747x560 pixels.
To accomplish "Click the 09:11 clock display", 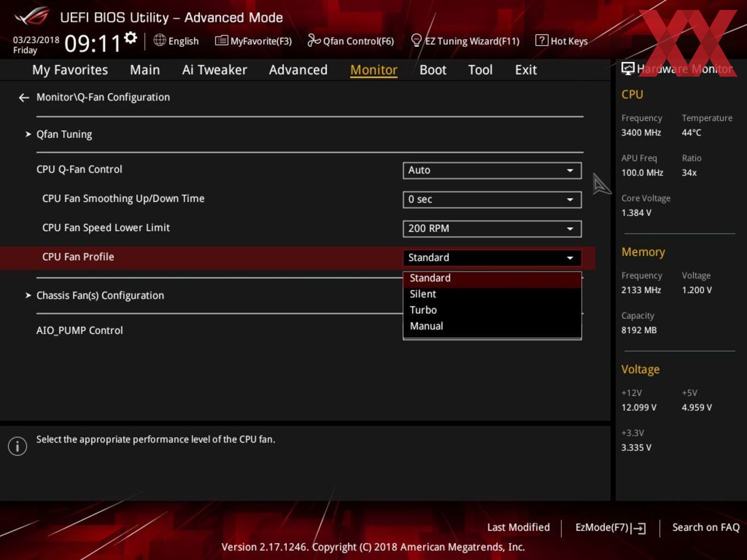I will tap(92, 43).
